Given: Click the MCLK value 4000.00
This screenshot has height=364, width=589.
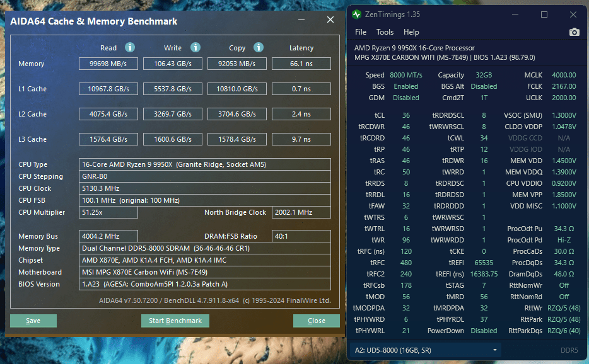Looking at the screenshot, I should [x=564, y=75].
